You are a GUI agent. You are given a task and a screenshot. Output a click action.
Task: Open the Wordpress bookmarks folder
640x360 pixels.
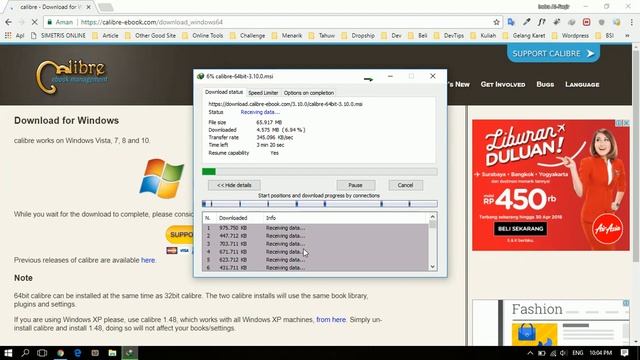(x=571, y=36)
